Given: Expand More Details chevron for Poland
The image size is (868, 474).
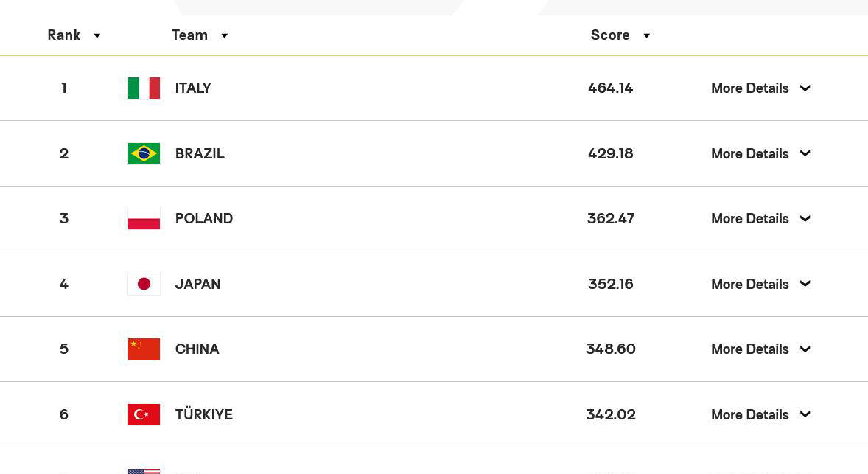Looking at the screenshot, I should [x=805, y=219].
